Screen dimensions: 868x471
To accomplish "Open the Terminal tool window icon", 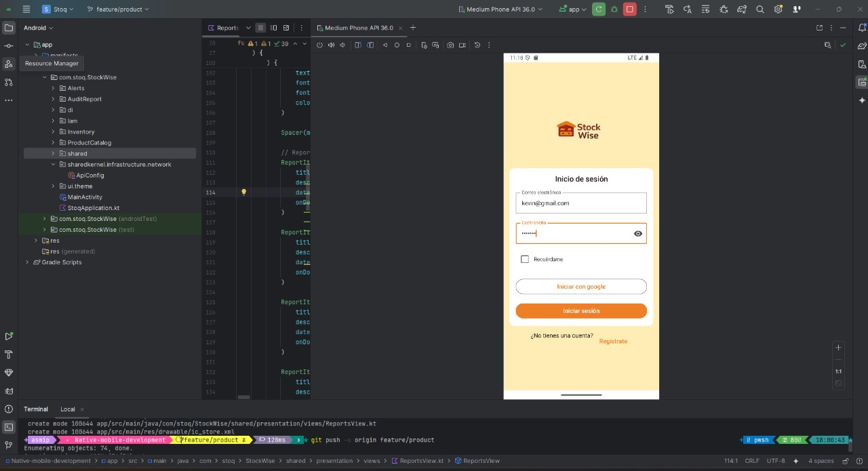I will (9, 427).
